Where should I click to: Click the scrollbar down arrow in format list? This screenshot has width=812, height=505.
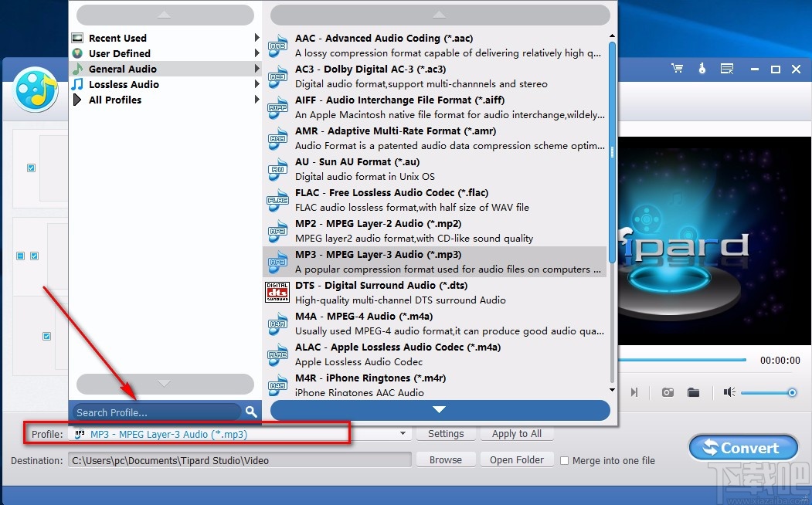click(612, 390)
